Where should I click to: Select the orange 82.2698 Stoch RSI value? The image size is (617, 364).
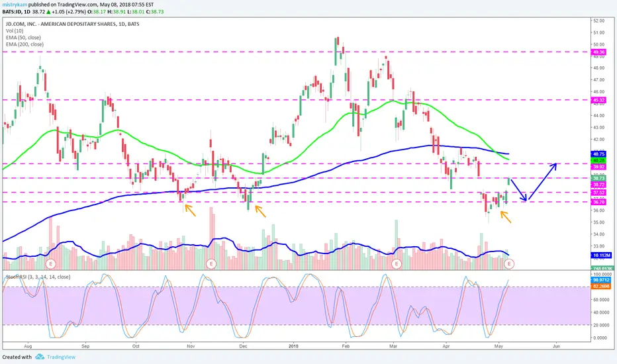pyautogui.click(x=601, y=286)
